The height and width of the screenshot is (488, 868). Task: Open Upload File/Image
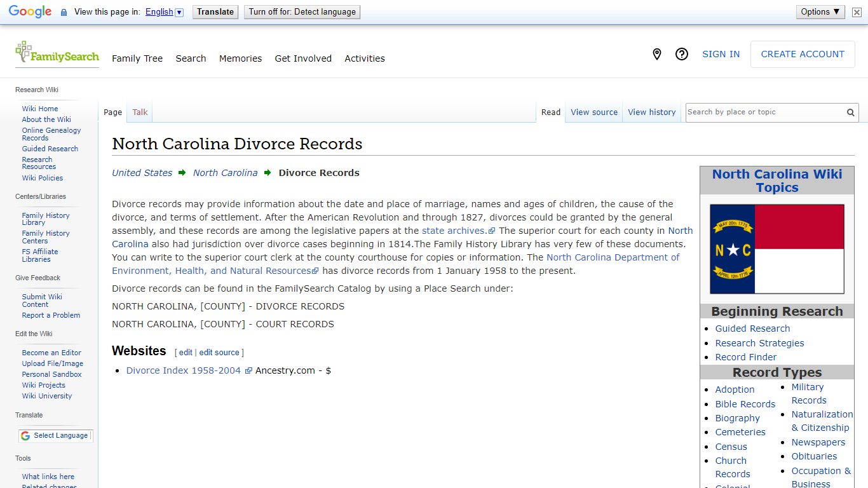tap(53, 363)
